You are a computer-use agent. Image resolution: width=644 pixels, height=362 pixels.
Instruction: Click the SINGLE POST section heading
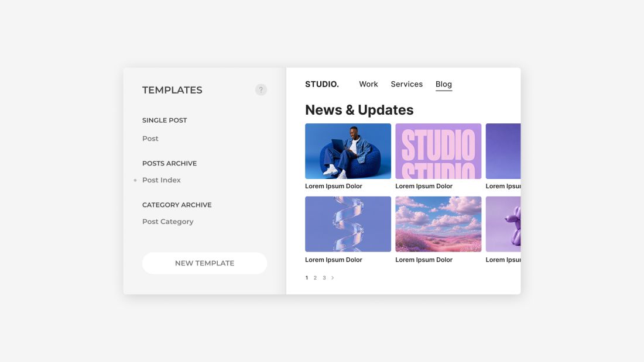165,120
